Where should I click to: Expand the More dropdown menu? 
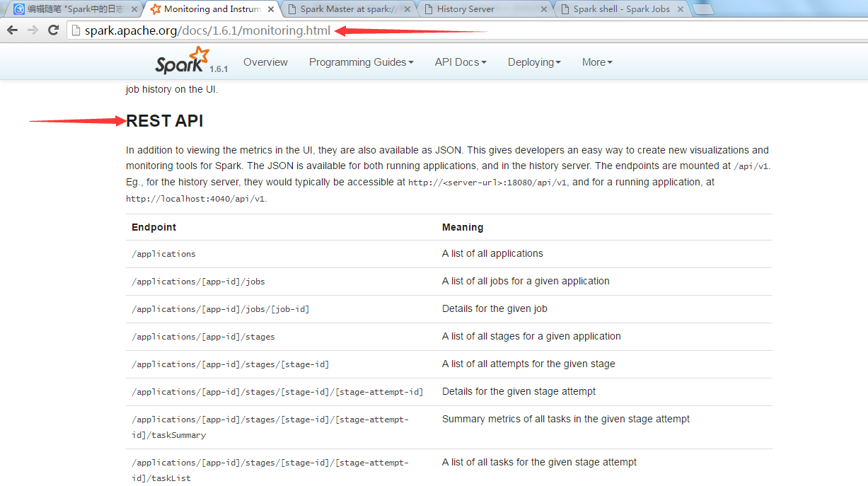(597, 62)
